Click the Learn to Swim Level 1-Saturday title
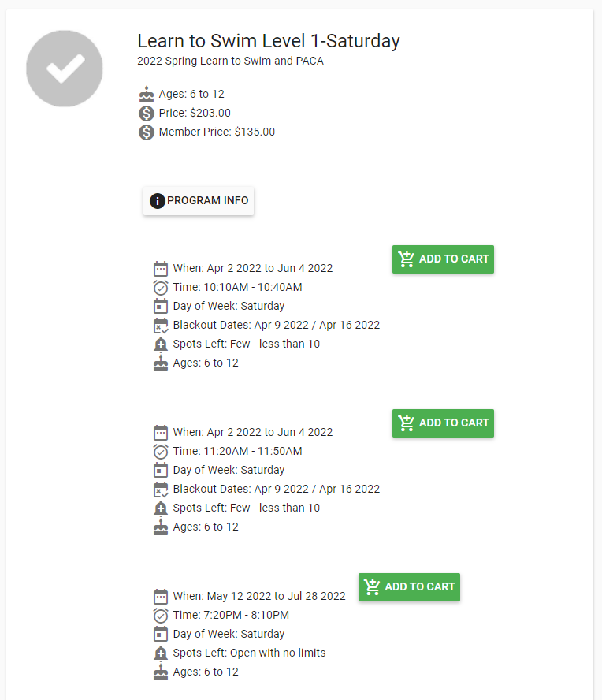Viewport: 602px width, 700px height. click(268, 41)
